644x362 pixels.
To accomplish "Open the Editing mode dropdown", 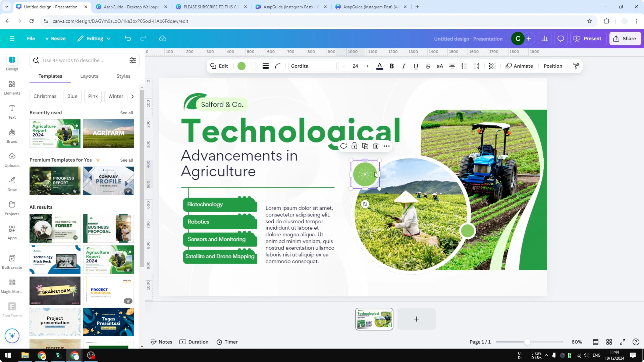I will pyautogui.click(x=94, y=38).
